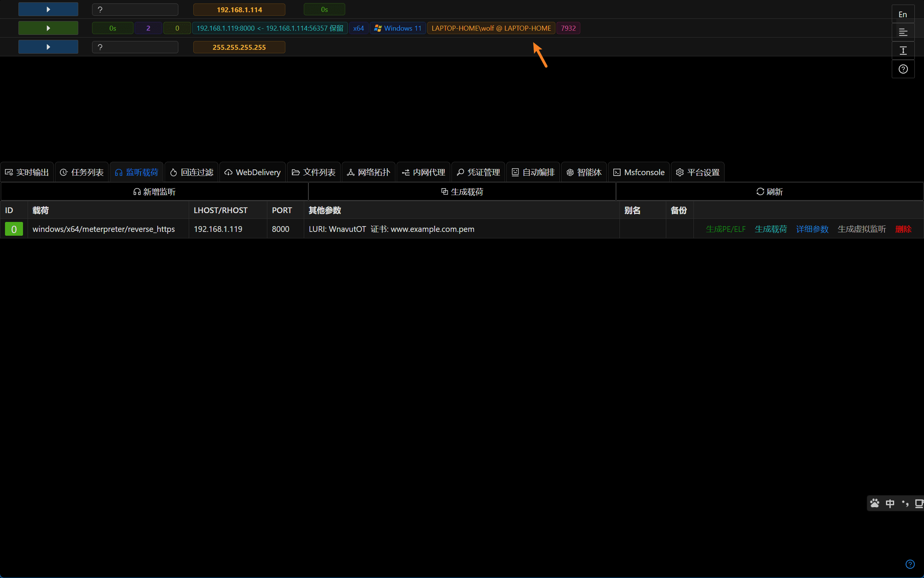
Task: Open the help question-mark icon at top right
Action: pos(903,69)
